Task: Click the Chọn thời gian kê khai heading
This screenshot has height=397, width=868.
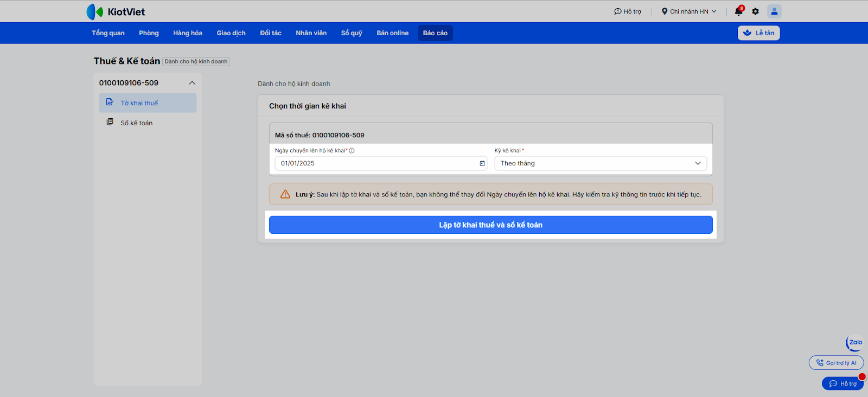Action: (x=308, y=106)
